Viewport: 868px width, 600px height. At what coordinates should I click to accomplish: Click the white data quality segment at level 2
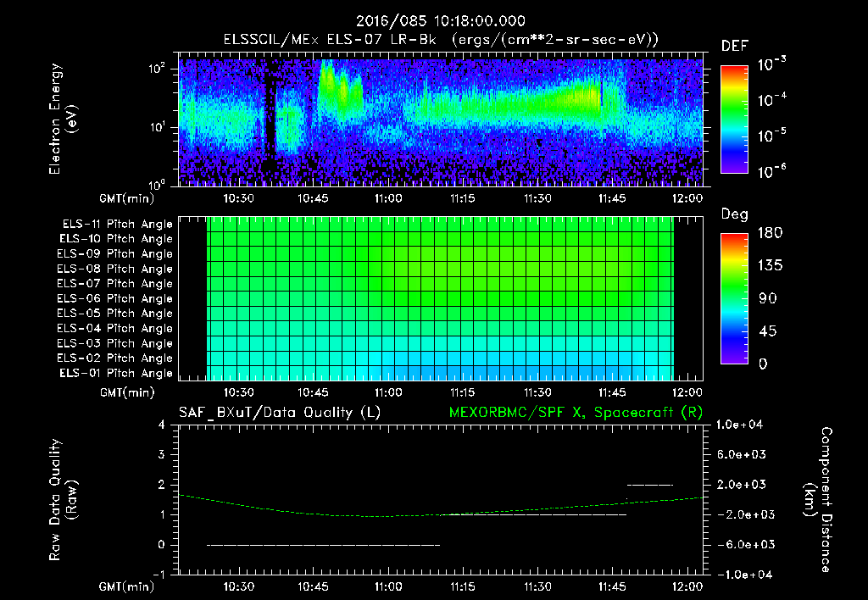coord(650,485)
